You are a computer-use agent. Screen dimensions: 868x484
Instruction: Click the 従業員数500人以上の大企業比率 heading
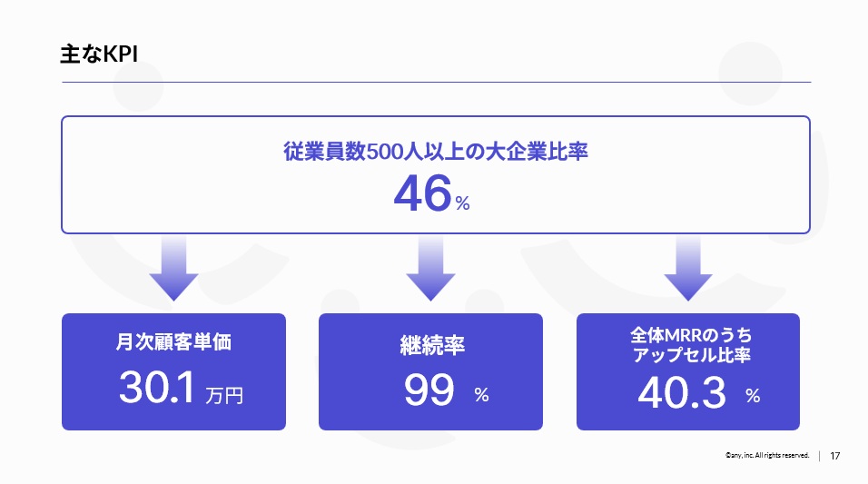(436, 151)
